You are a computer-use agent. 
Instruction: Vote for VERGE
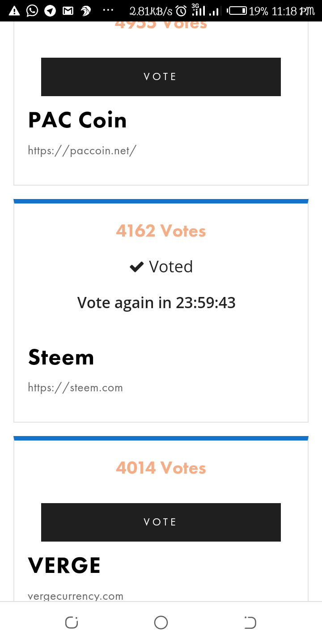[161, 522]
